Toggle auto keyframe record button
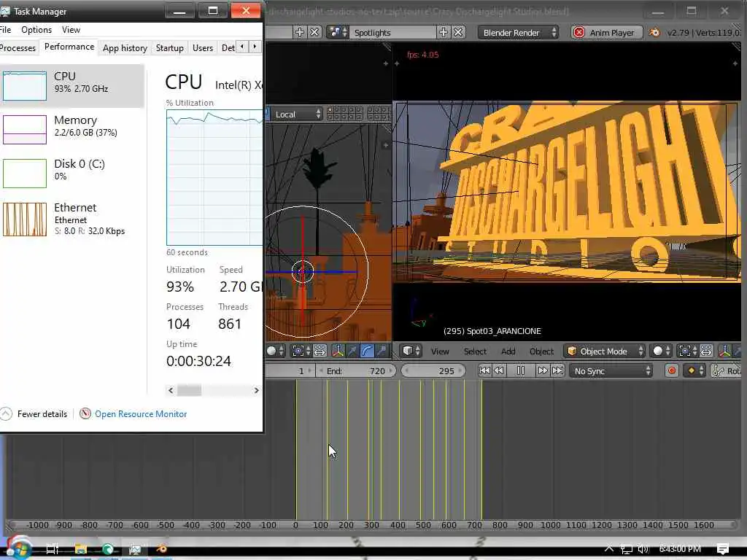Screen dimensions: 747x560 point(672,370)
